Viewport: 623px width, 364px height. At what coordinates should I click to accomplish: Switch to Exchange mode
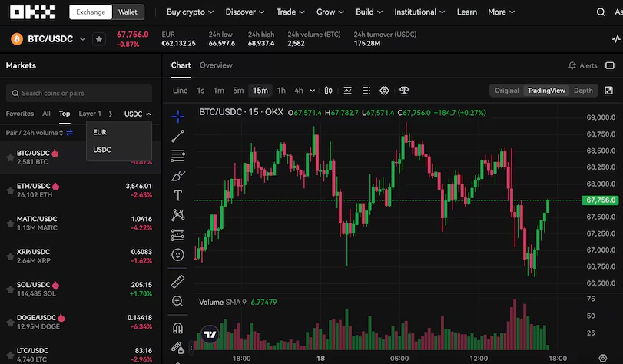click(x=91, y=12)
